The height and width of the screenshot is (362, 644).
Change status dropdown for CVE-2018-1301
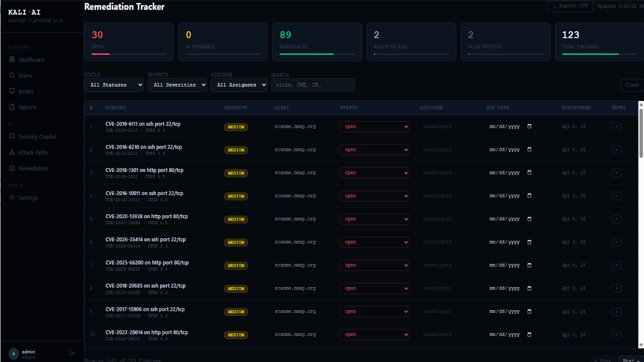point(374,173)
